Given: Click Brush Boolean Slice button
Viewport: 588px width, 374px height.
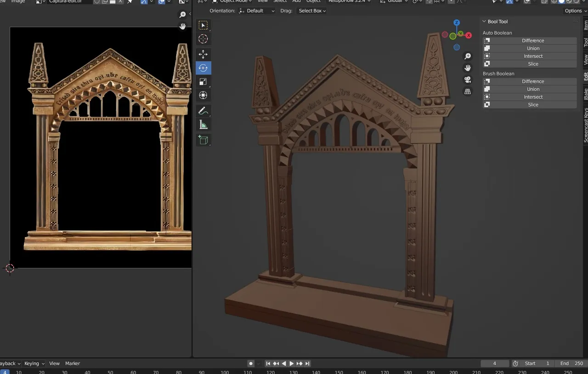Looking at the screenshot, I should click(x=529, y=105).
